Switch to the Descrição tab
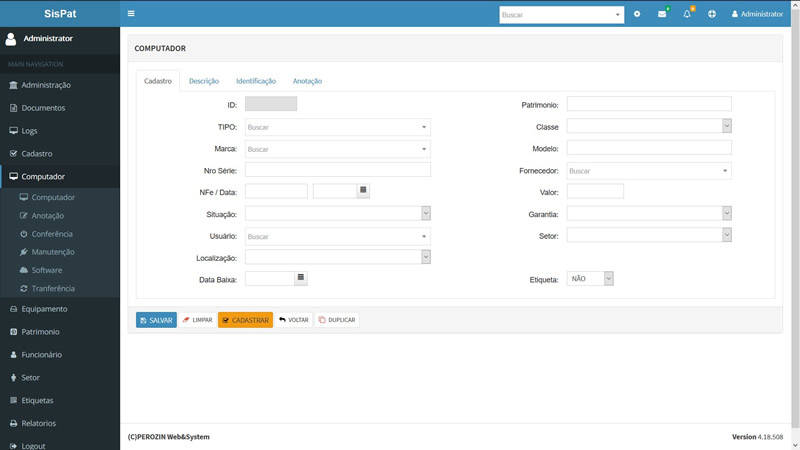Viewport: 800px width, 450px height. click(204, 81)
